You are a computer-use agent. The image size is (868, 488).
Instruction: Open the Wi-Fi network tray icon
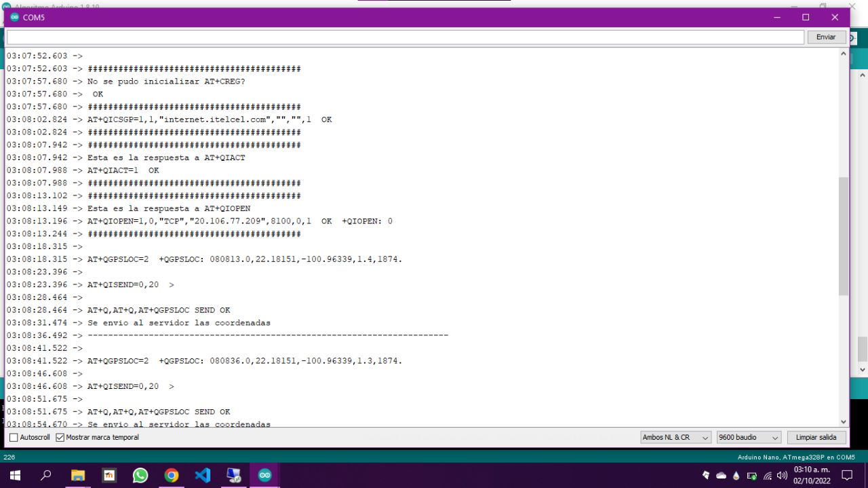click(x=768, y=475)
